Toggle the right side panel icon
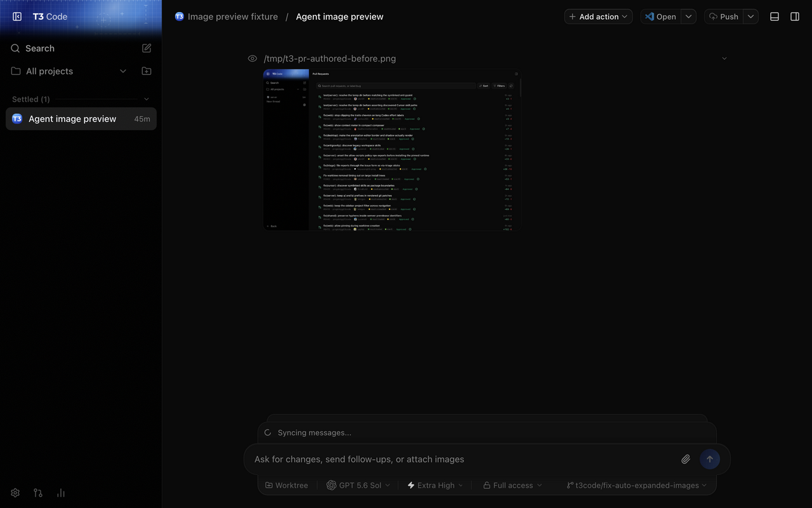 pyautogui.click(x=795, y=17)
